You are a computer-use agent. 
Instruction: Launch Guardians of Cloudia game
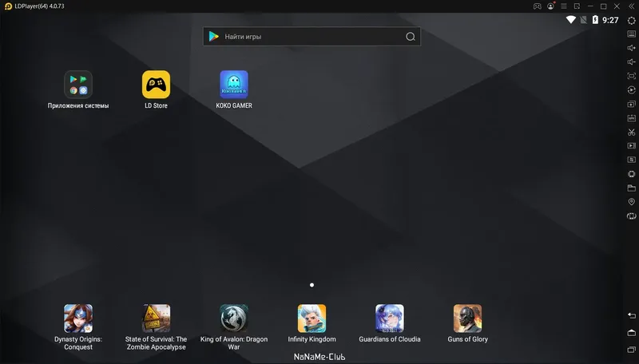point(390,324)
